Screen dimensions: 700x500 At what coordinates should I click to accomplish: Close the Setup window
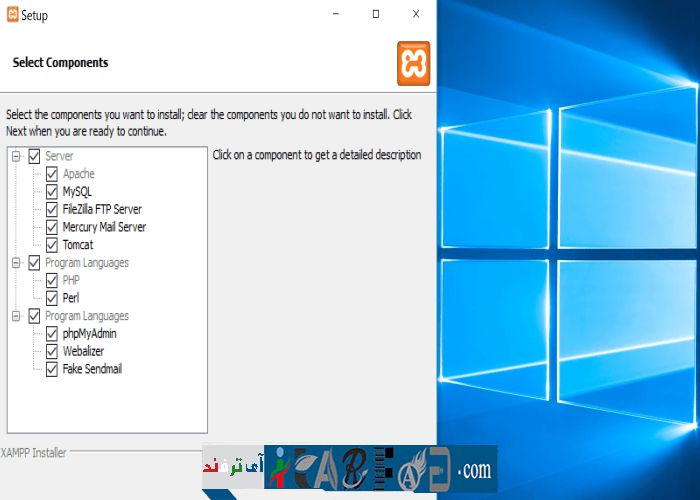click(x=416, y=15)
